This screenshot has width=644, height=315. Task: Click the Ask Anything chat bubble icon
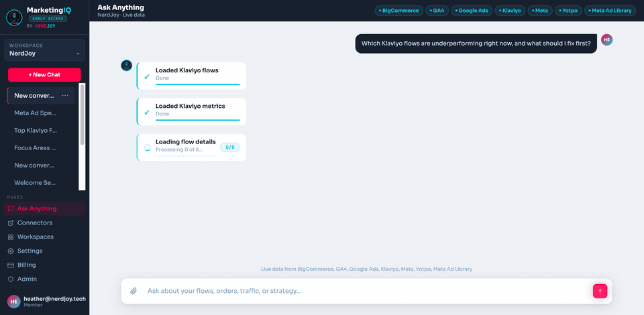pyautogui.click(x=11, y=208)
